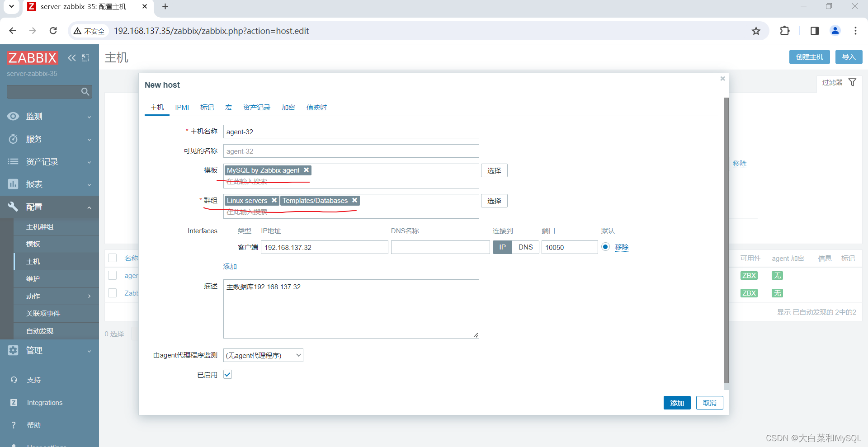Switch to the 资产记录 tab in dialog
Image resolution: width=868 pixels, height=447 pixels.
[x=257, y=108]
